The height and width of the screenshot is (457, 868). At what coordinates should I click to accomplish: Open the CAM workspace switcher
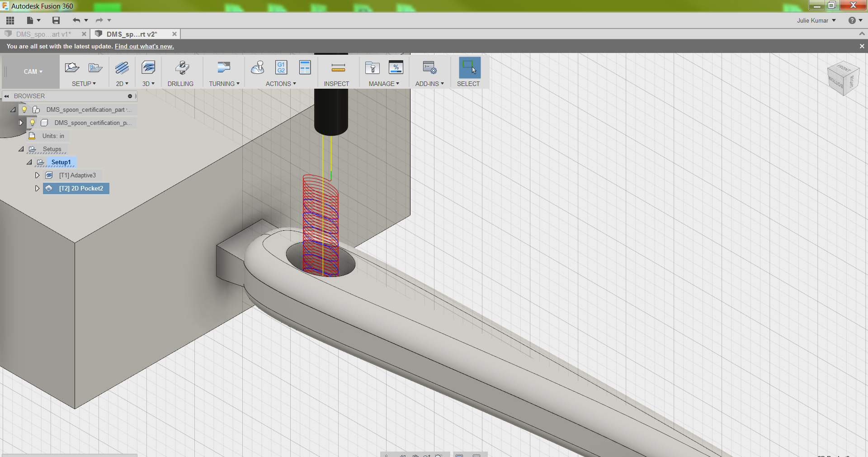[x=33, y=71]
